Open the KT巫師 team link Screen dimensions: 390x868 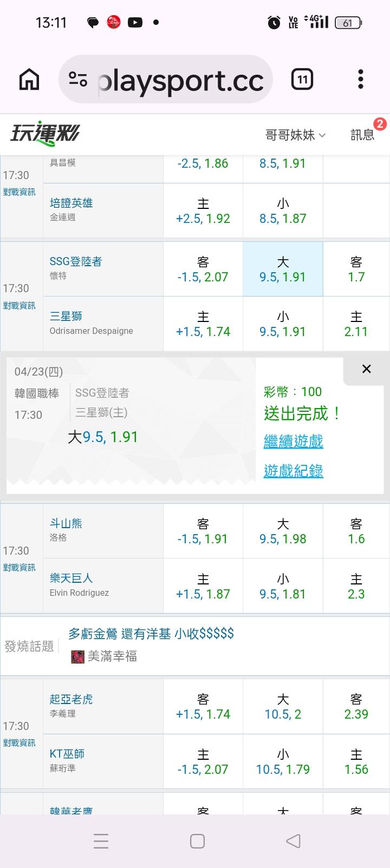pyautogui.click(x=67, y=754)
